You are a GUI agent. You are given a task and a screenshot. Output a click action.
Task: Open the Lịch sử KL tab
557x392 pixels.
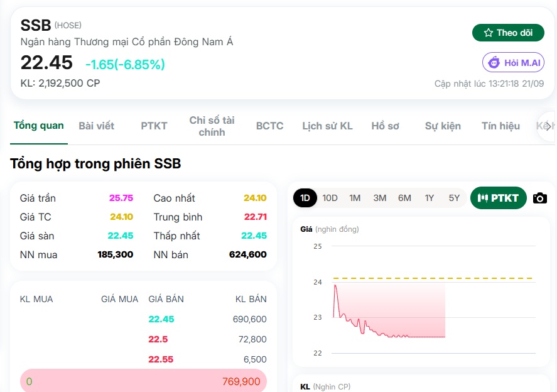(327, 126)
